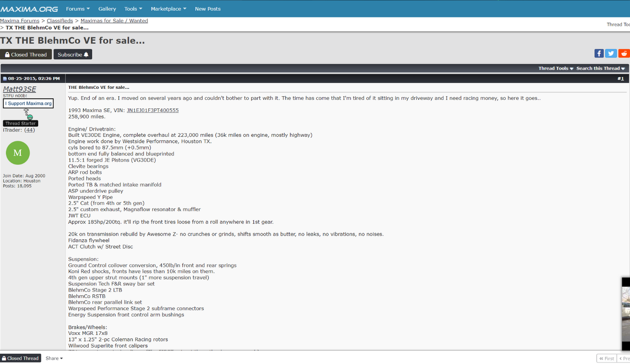Expand Thread Tools in the post bar
The height and width of the screenshot is (364, 630).
(555, 68)
